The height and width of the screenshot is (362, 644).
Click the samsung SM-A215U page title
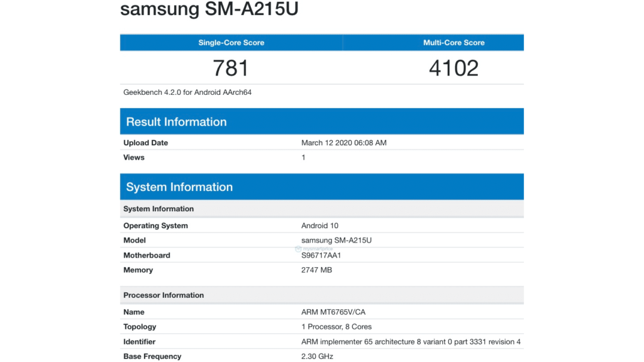pyautogui.click(x=209, y=9)
